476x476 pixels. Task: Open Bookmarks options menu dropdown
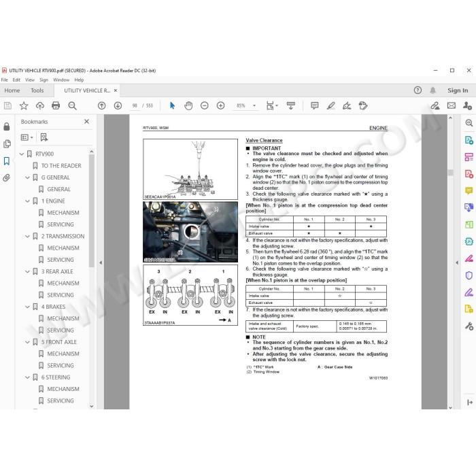(x=27, y=137)
